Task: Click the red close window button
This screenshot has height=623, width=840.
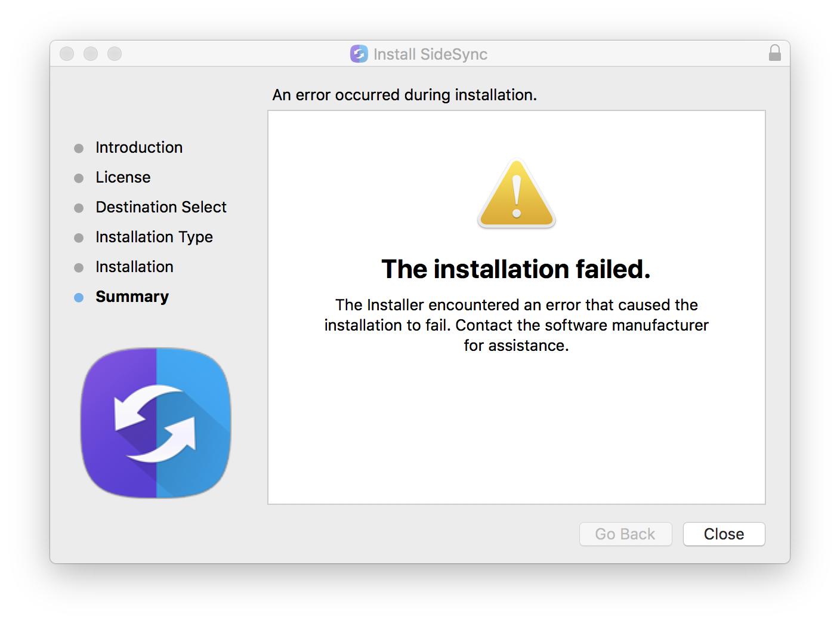Action: point(67,54)
